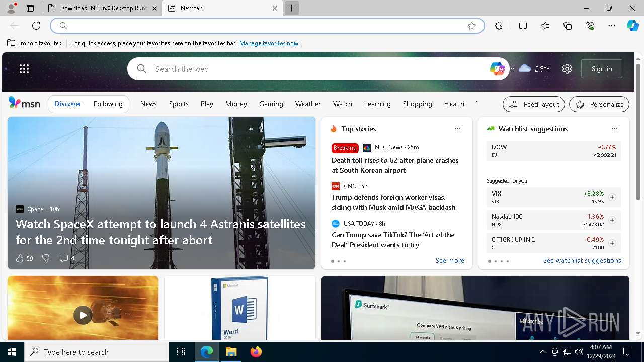Open the Shopping category
Viewport: 644px width, 362px height.
tap(418, 104)
